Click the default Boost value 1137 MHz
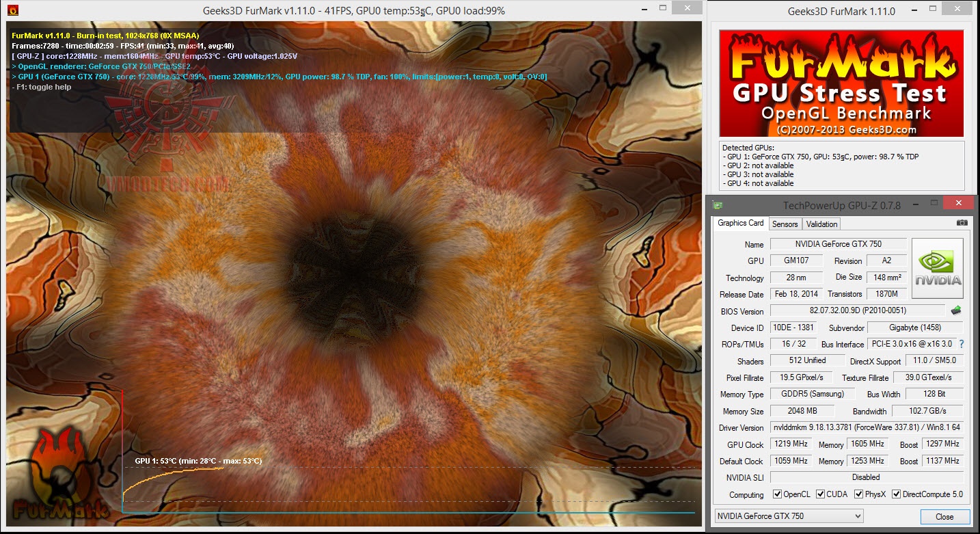Screen dimensions: 980x534 click(943, 460)
